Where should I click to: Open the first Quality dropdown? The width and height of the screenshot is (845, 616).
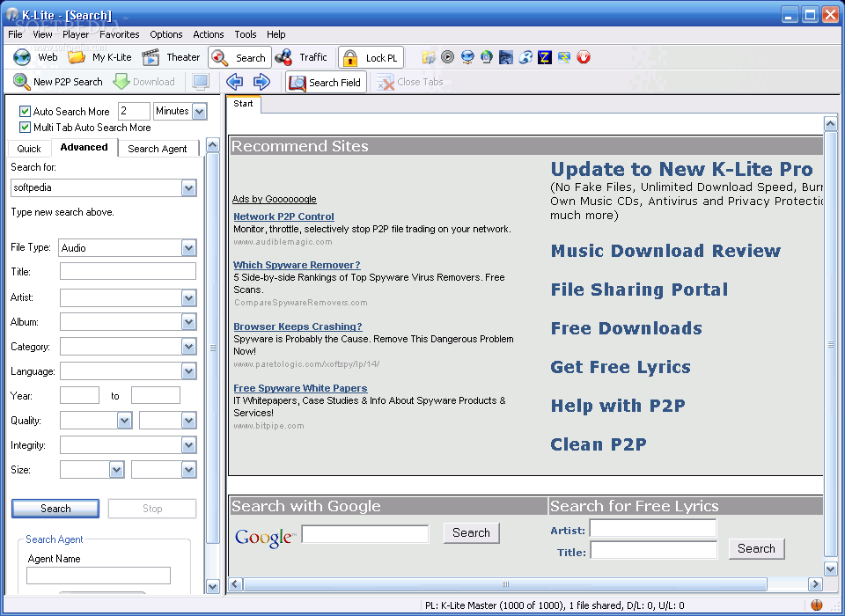124,421
